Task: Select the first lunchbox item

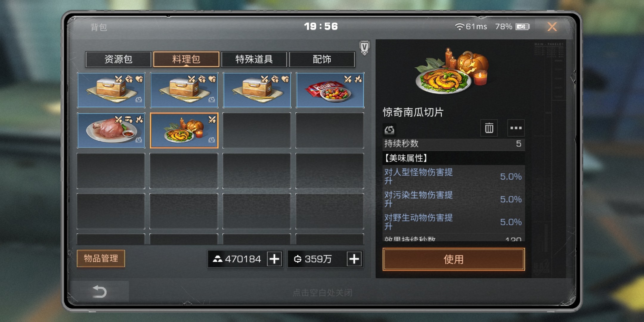Action: point(111,90)
